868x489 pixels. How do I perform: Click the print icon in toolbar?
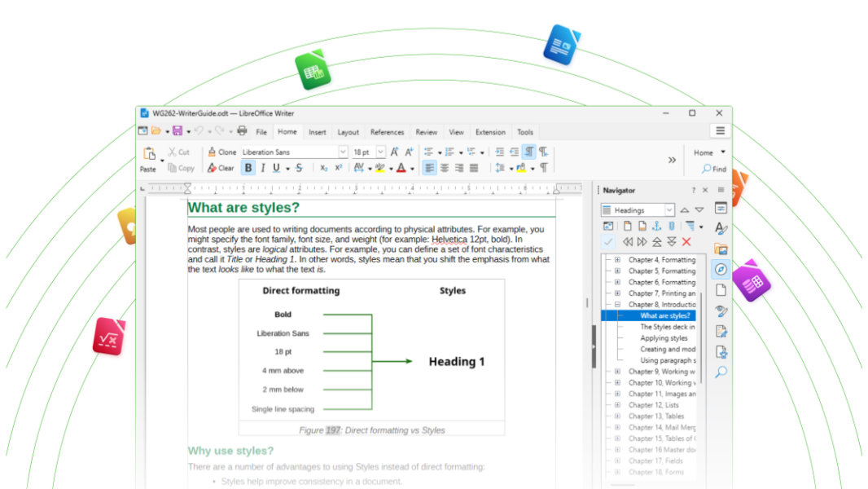[x=242, y=131]
